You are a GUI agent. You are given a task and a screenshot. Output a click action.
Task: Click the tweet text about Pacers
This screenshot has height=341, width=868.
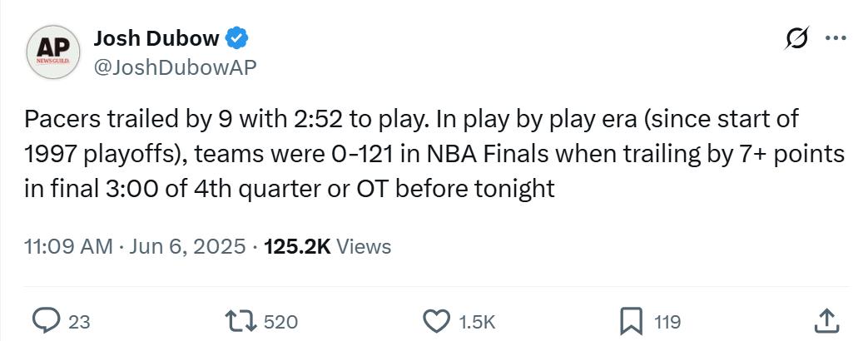click(434, 154)
